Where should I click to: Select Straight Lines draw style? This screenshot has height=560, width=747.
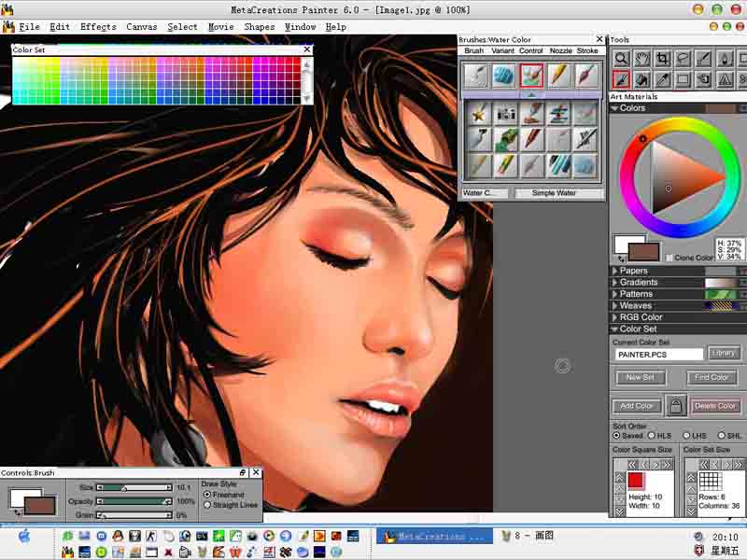(x=207, y=505)
